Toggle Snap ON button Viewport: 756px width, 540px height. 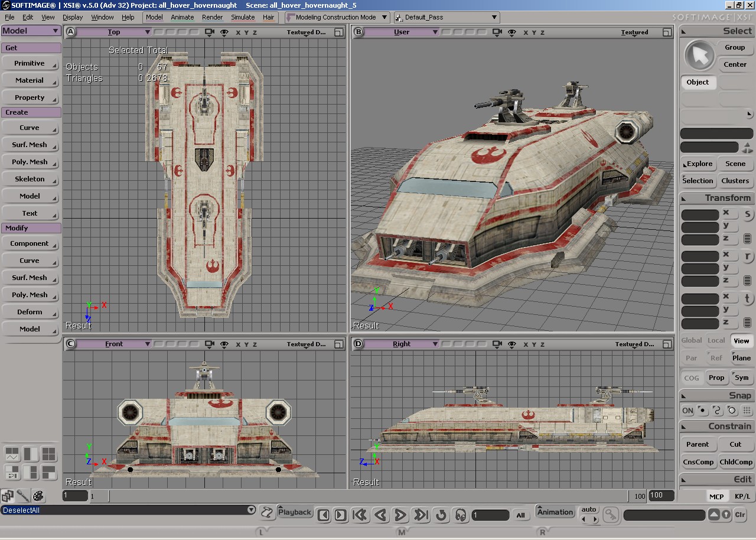[x=687, y=411]
